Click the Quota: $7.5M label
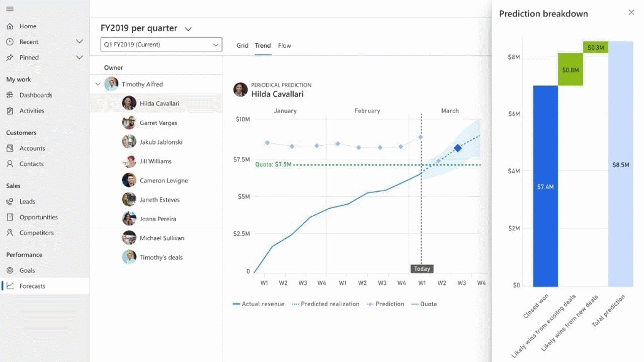This screenshot has height=362, width=644. [273, 164]
